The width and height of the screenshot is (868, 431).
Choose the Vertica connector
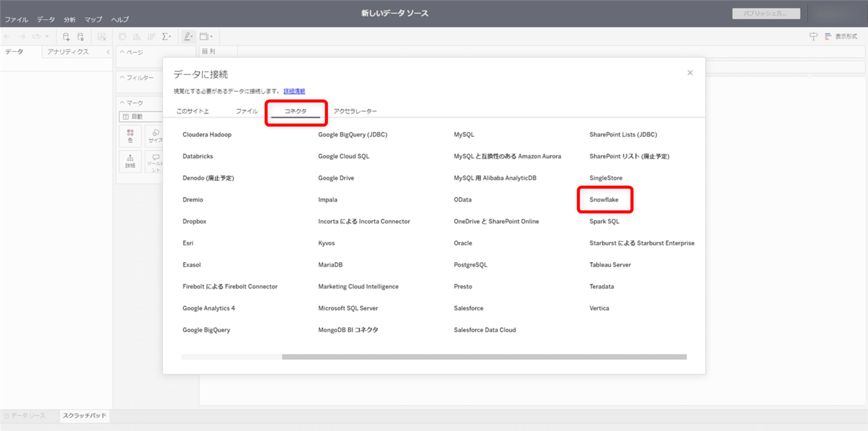tap(599, 308)
